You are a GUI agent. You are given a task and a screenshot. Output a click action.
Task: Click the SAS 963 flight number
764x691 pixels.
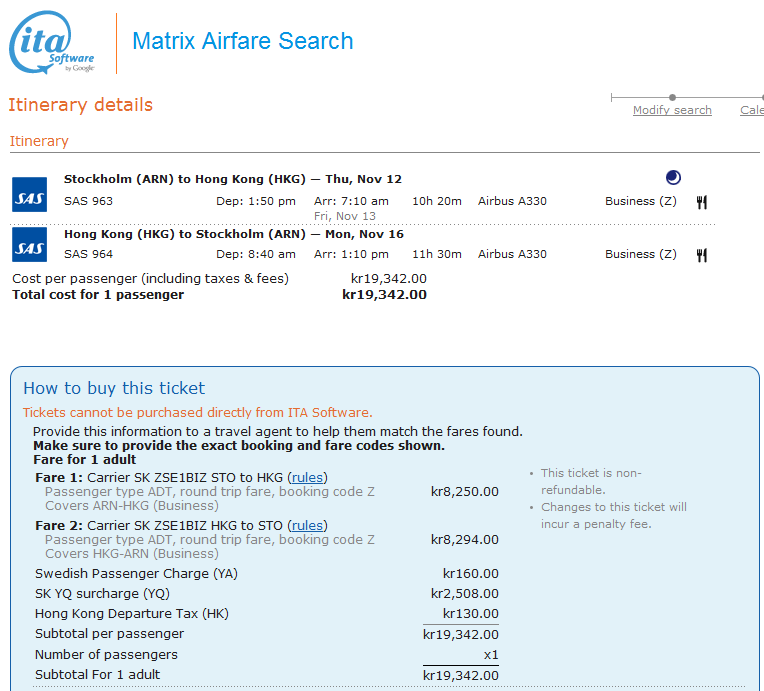click(88, 201)
